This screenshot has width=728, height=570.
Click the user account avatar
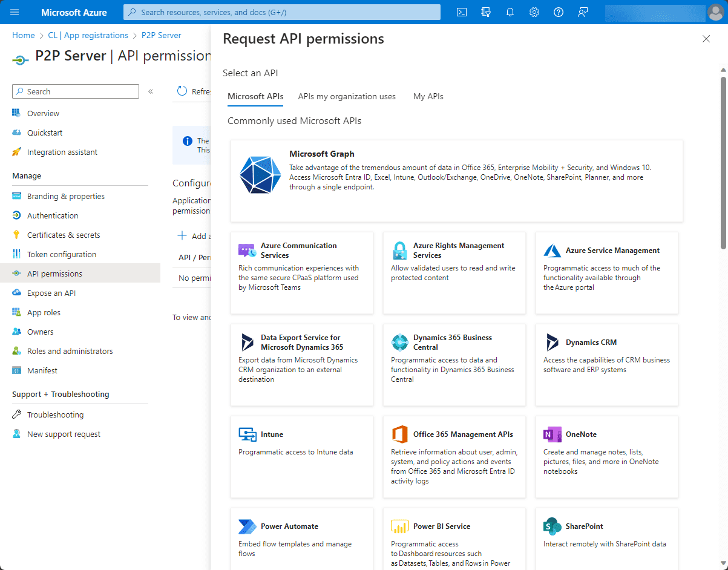tap(715, 12)
